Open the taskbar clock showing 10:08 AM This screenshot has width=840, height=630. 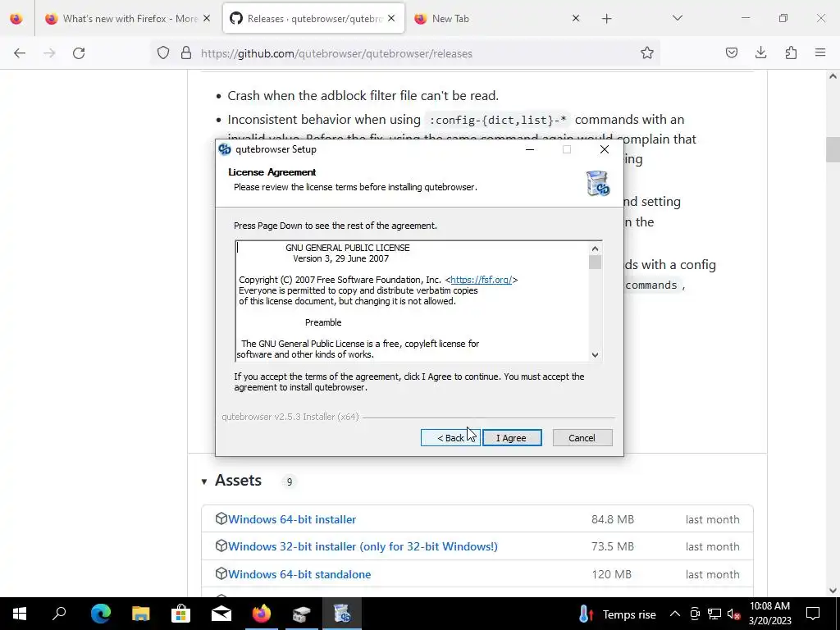tap(769, 614)
